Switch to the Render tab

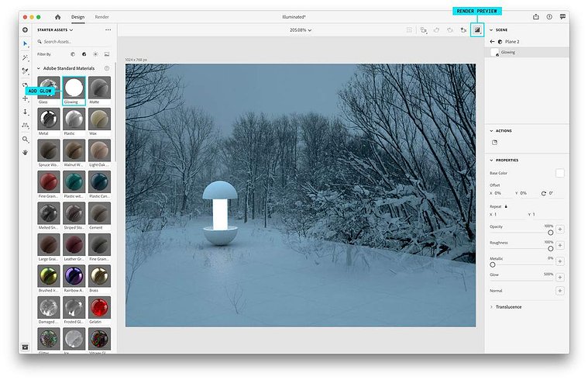click(x=101, y=17)
